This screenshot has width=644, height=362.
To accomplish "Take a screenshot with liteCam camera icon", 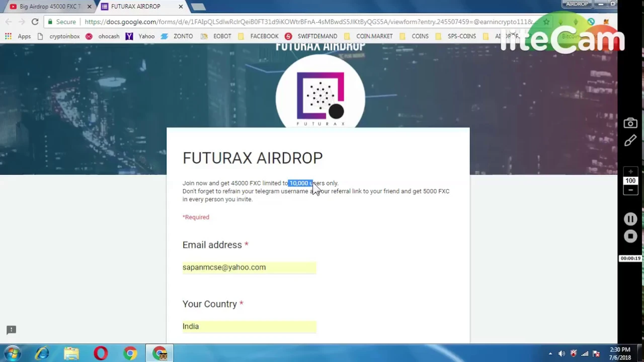I will [630, 123].
